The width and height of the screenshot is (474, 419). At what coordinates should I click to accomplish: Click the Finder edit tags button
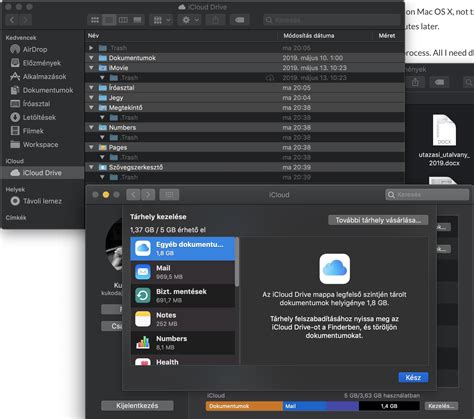[x=239, y=20]
